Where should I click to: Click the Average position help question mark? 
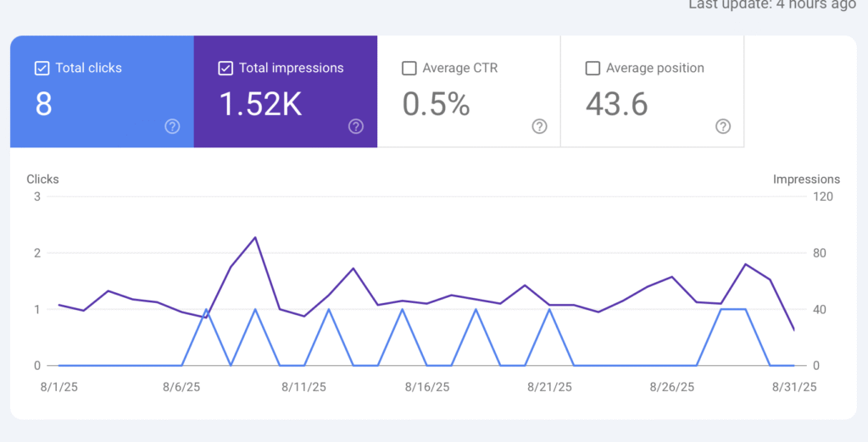723,126
